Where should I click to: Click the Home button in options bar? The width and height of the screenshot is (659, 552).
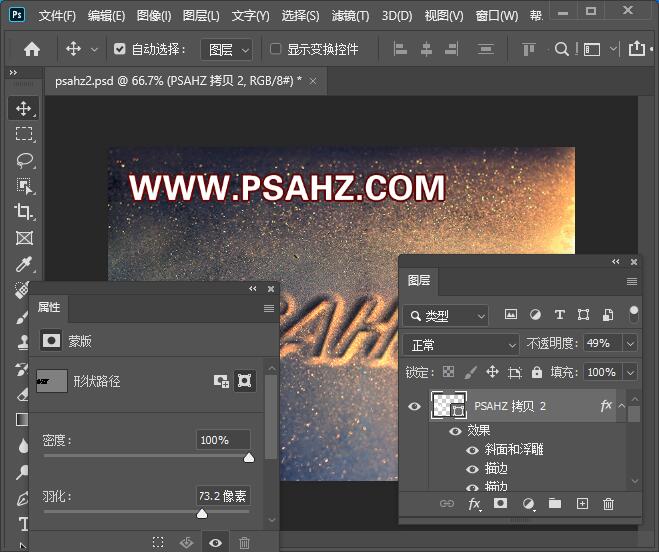pyautogui.click(x=32, y=50)
